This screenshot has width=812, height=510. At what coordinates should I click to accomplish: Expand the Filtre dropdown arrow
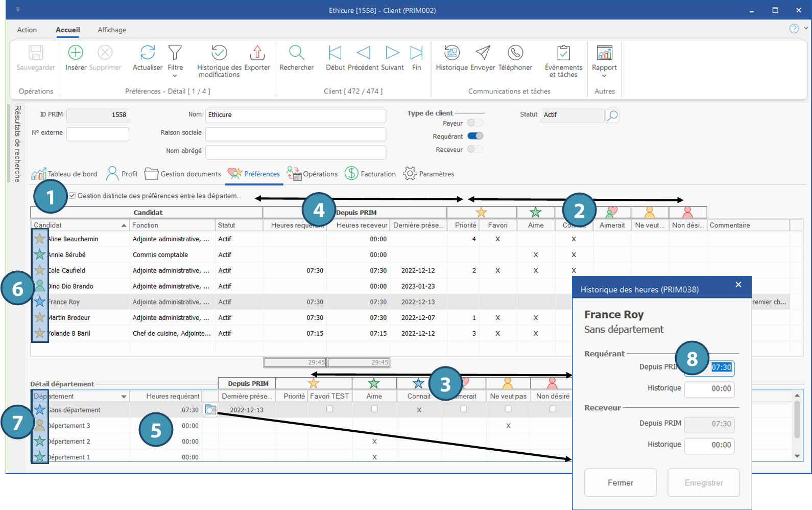click(175, 76)
